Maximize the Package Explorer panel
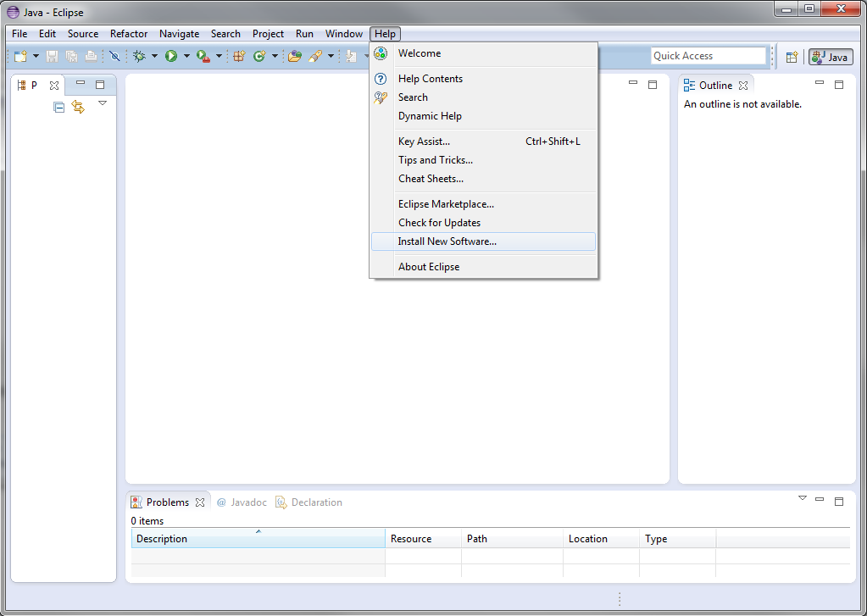Viewport: 867px width, 616px height. [x=100, y=85]
